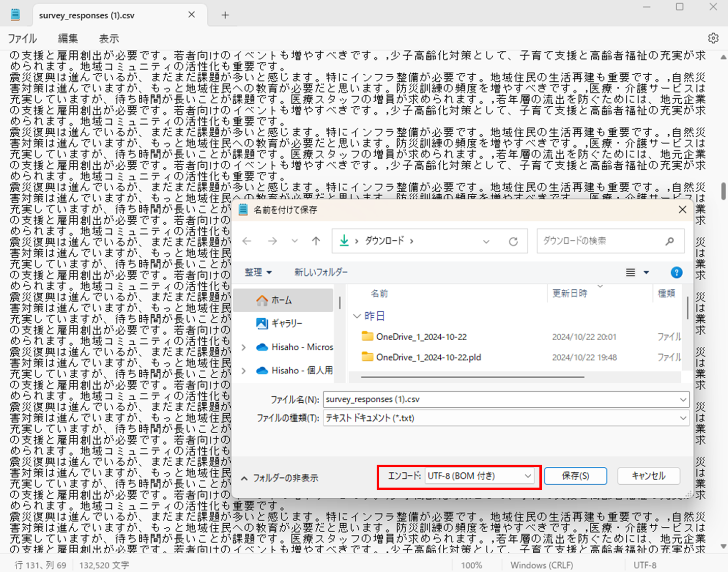Viewport: 728px width, 572px height.
Task: Open the 編集 menu
Action: [x=68, y=39]
